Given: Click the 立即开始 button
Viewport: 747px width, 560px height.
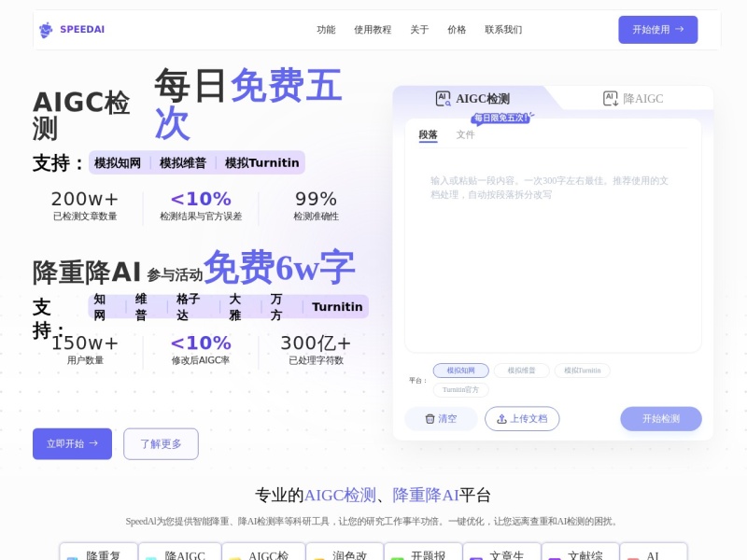Looking at the screenshot, I should (72, 443).
